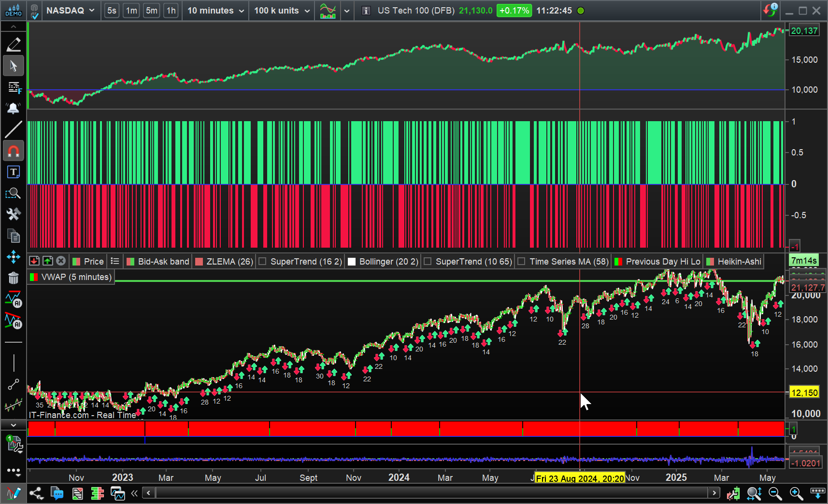This screenshot has height=504, width=828.
Task: Click the chart drawing pen icon at bottom-left
Action: pyautogui.click(x=14, y=493)
